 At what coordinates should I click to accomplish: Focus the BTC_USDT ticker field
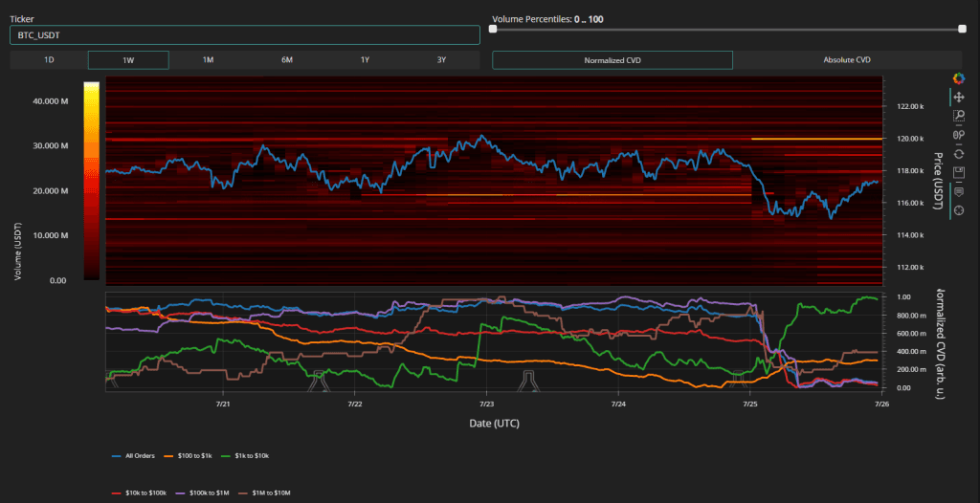(x=245, y=35)
